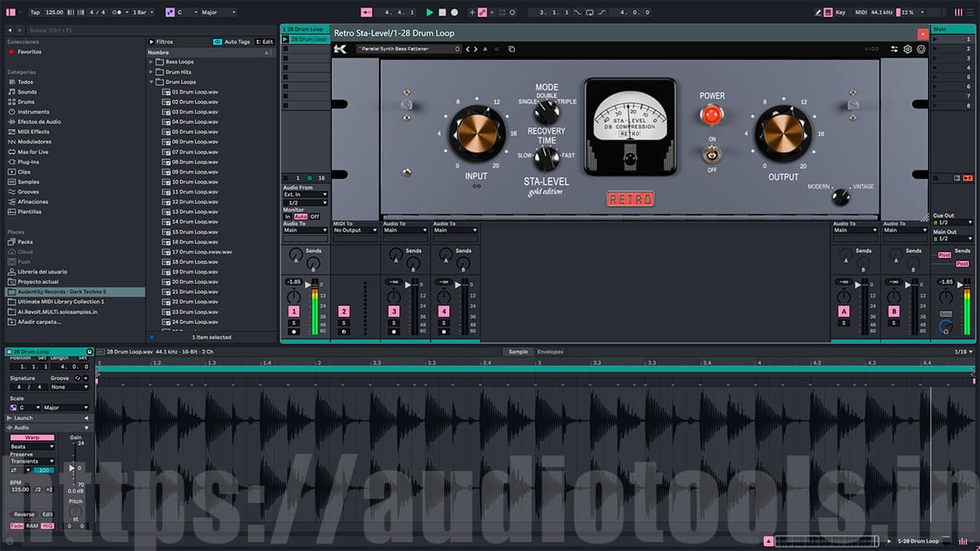Open the Sounds category icon
Screen dimensions: 980x551
click(x=11, y=92)
